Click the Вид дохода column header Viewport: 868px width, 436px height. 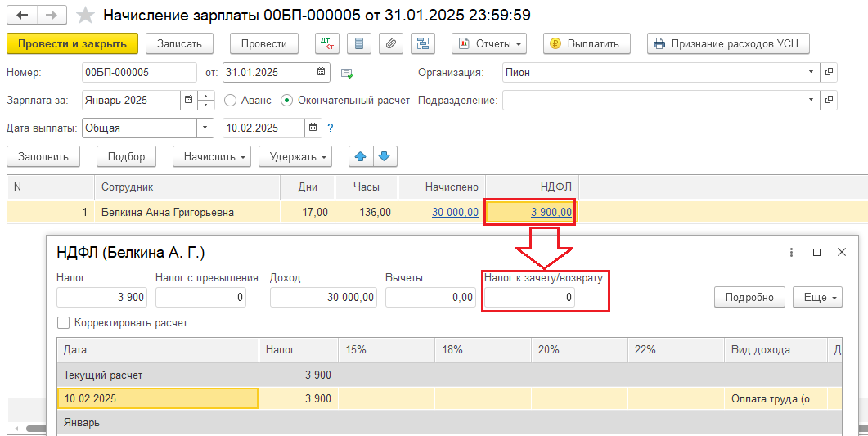click(775, 349)
